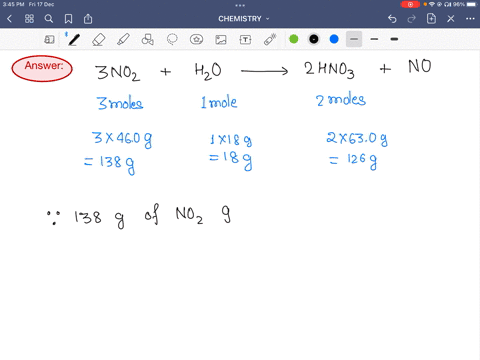Open the share/export menu
This screenshot has width=480, height=360.
[x=88, y=19]
